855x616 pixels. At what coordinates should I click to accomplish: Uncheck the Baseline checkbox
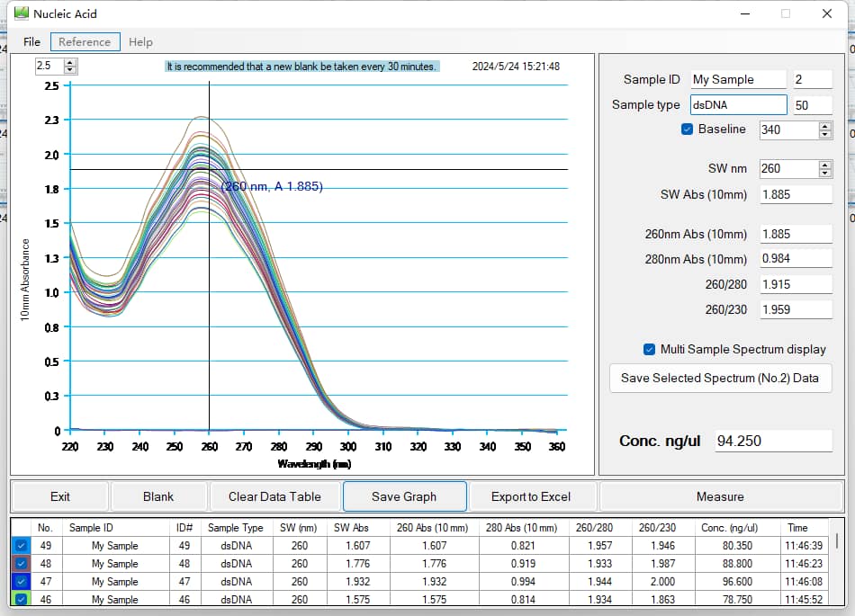[x=688, y=129]
